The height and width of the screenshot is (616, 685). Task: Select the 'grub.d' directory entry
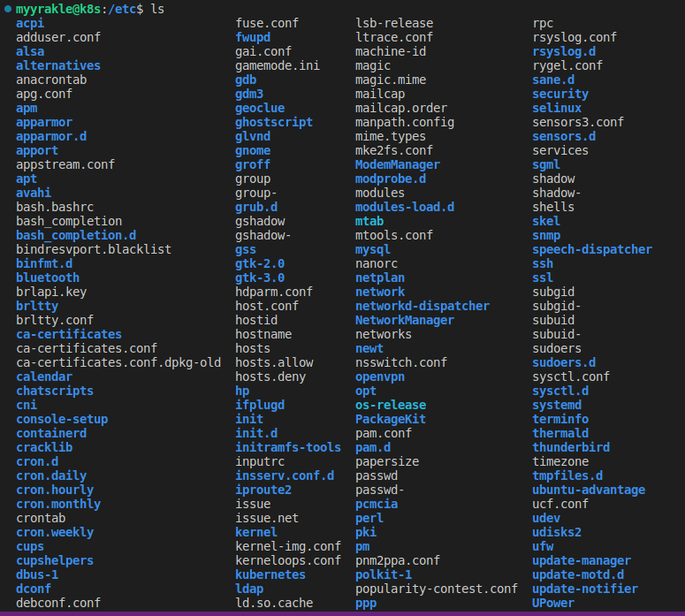pyautogui.click(x=256, y=207)
